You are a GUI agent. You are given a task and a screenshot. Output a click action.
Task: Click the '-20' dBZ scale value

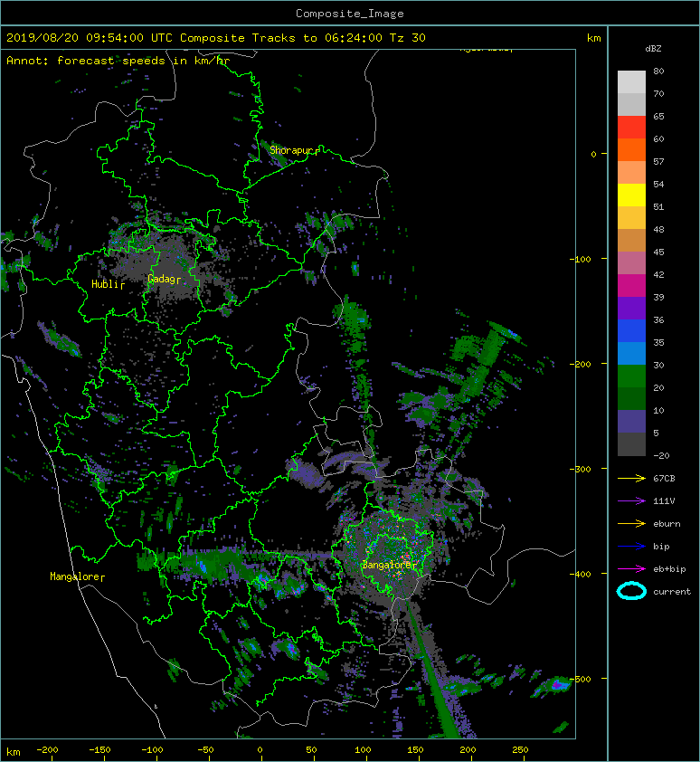[x=661, y=456]
